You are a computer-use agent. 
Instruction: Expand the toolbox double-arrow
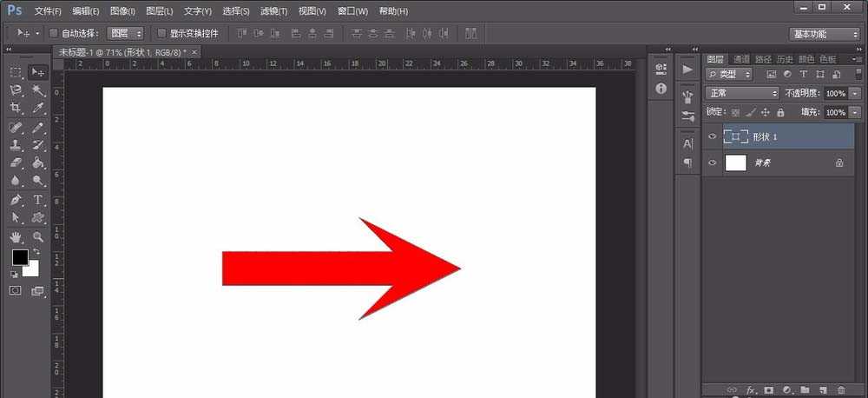[9, 50]
